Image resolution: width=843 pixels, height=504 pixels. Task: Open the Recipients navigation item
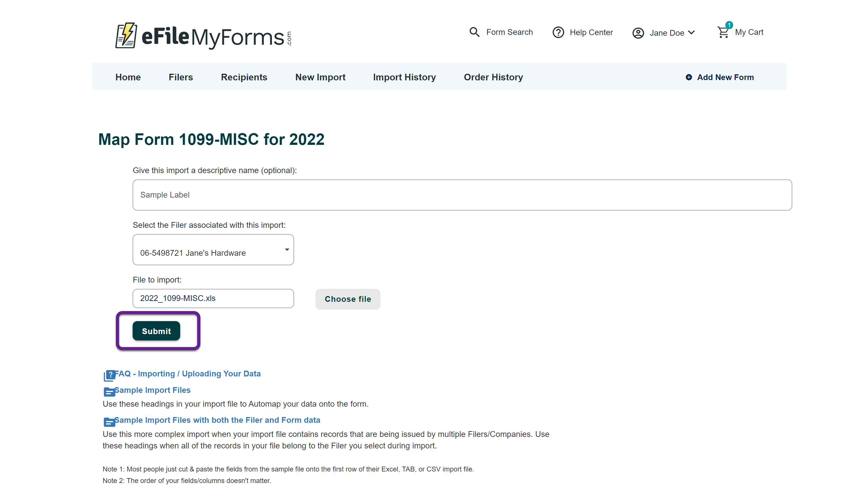coord(244,77)
